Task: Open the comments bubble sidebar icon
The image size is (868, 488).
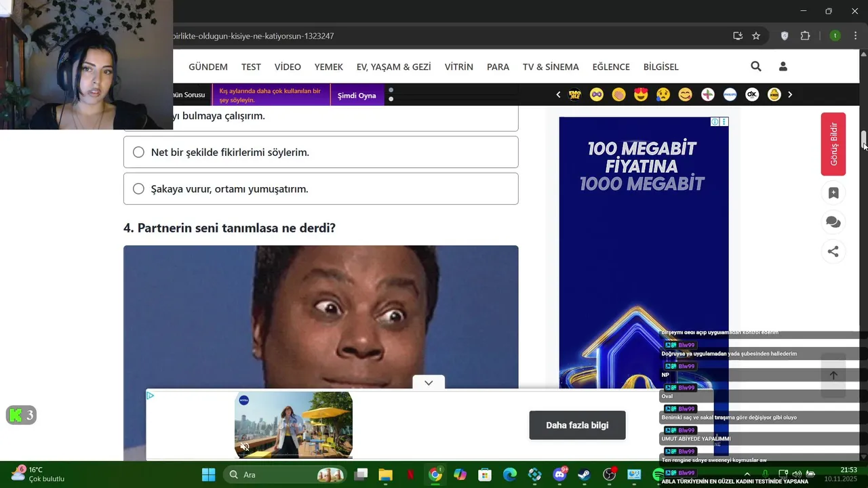Action: [x=833, y=222]
